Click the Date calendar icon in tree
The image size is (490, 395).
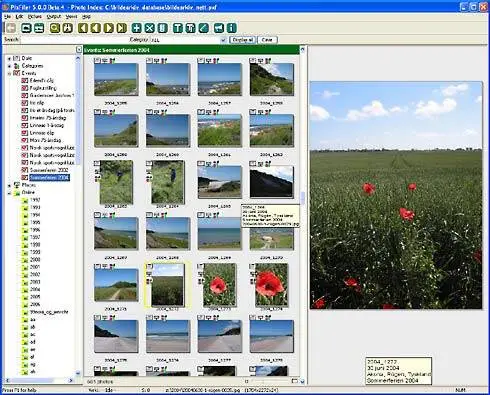16,58
